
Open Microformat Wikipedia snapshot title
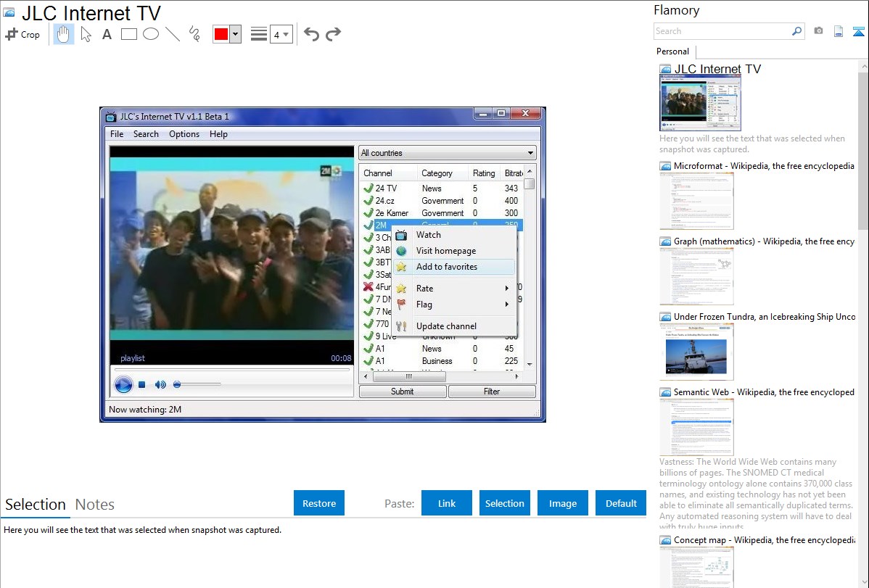pyautogui.click(x=764, y=166)
